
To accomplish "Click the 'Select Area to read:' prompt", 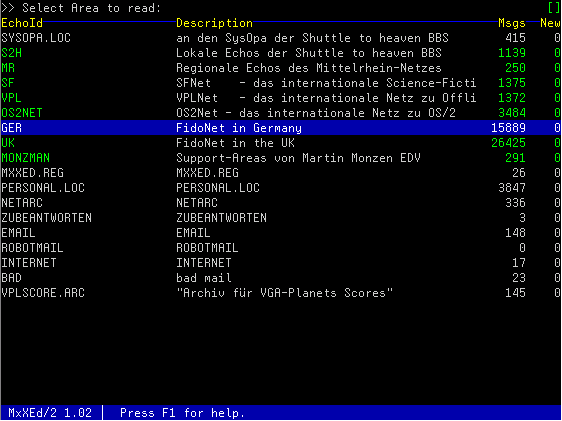I will click(x=92, y=8).
